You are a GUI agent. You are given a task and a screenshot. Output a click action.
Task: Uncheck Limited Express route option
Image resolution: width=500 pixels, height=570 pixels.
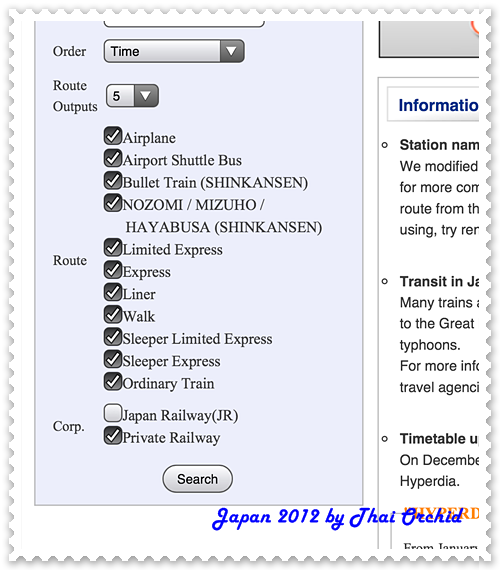point(113,248)
